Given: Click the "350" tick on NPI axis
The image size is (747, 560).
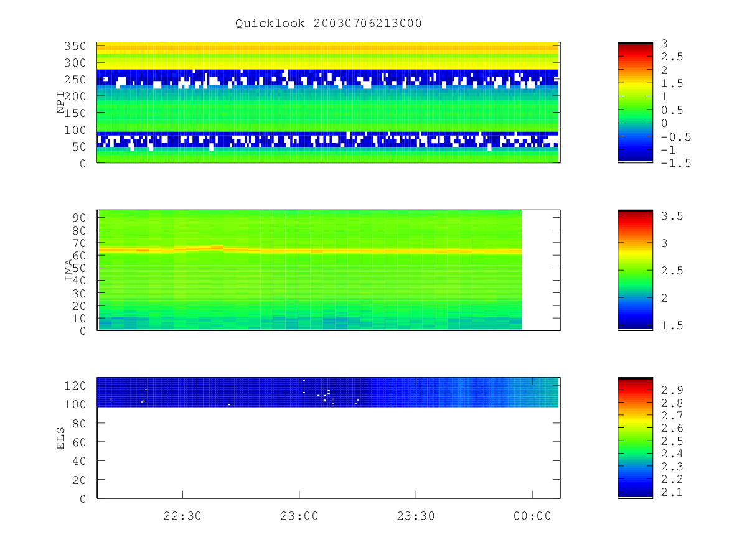Looking at the screenshot, I should pos(76,46).
